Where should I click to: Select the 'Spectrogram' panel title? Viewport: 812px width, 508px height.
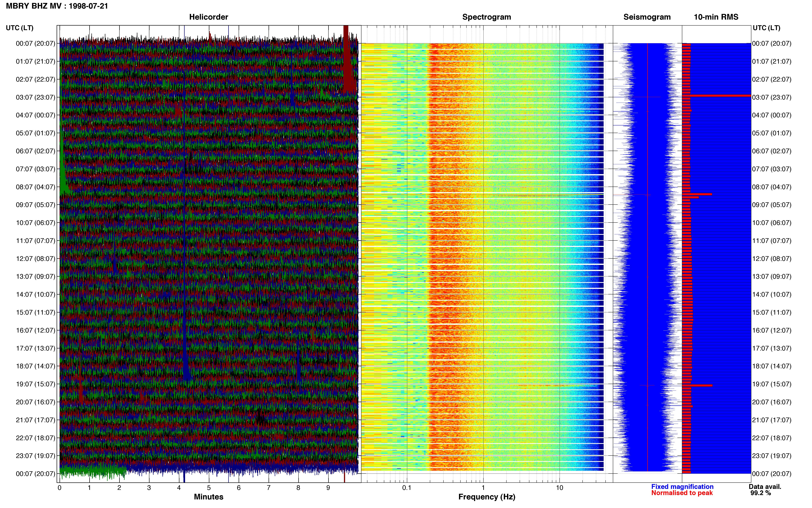487,17
